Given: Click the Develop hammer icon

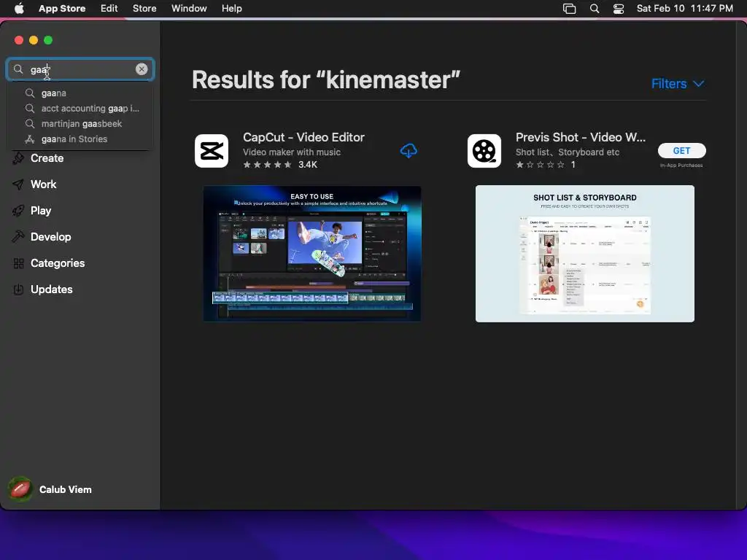Looking at the screenshot, I should 18,237.
